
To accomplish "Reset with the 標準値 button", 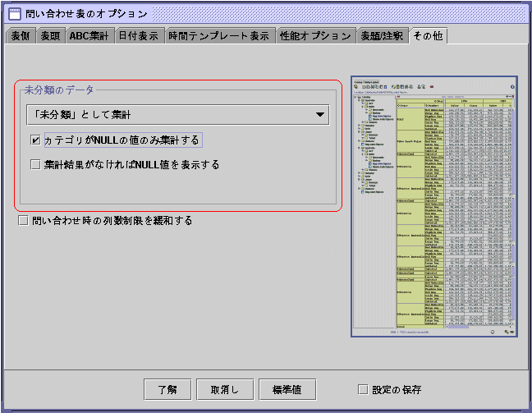I will [x=287, y=389].
